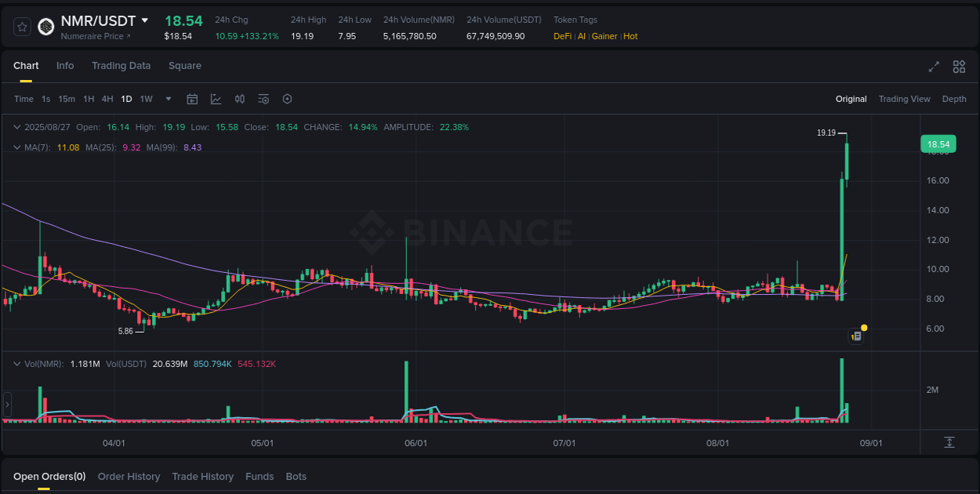Open the grid layout icon top right
The height and width of the screenshot is (494, 980).
click(x=959, y=67)
